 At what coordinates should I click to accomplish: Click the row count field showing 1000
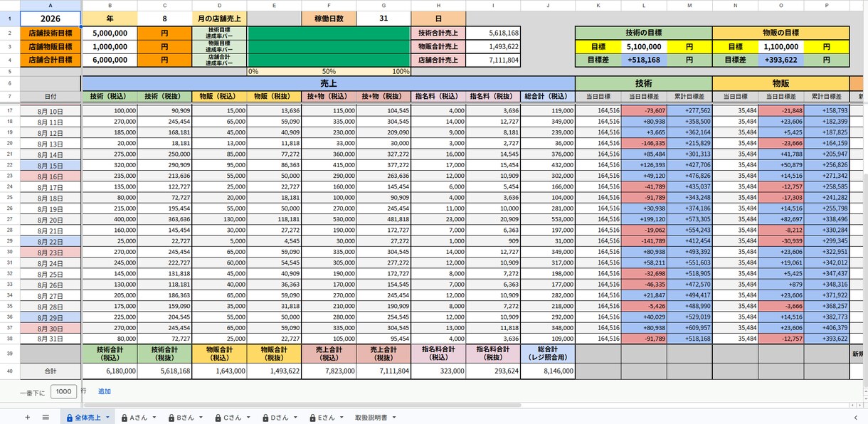pos(63,391)
